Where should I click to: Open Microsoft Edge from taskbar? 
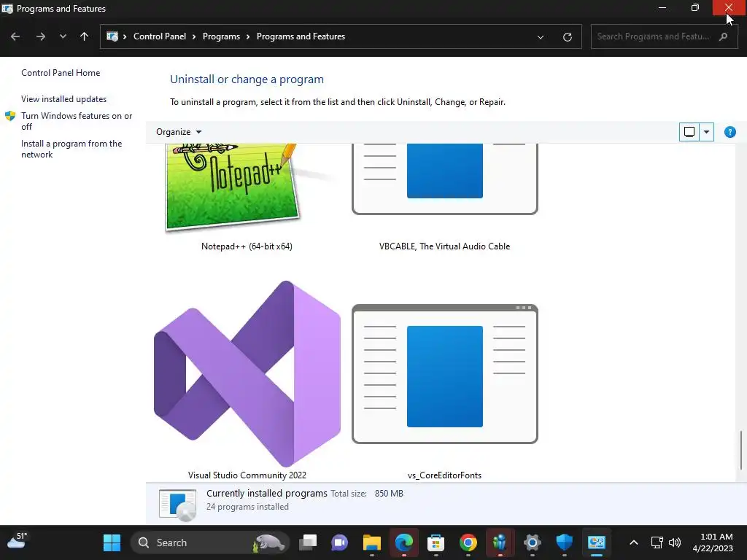tap(404, 542)
